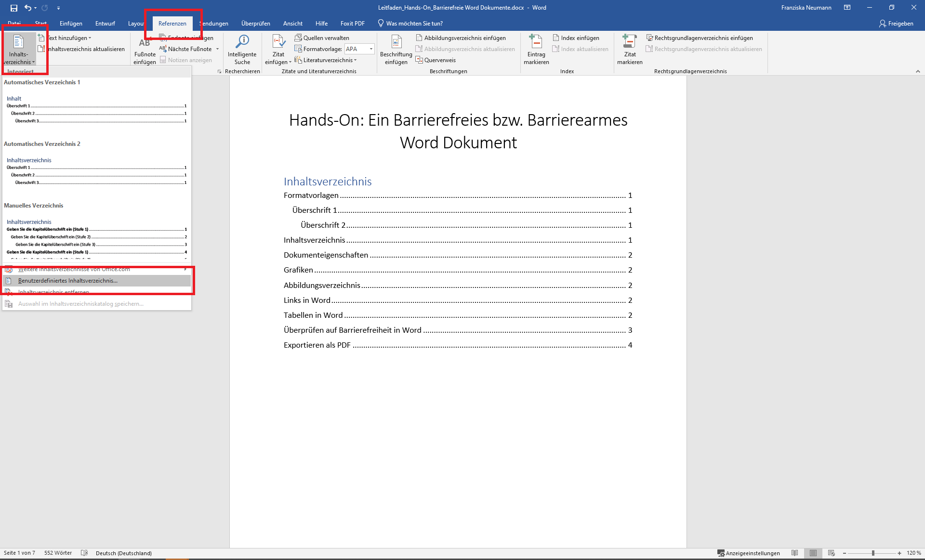This screenshot has width=925, height=560.
Task: Insert an Abbildungsverzeichnis
Action: [464, 38]
